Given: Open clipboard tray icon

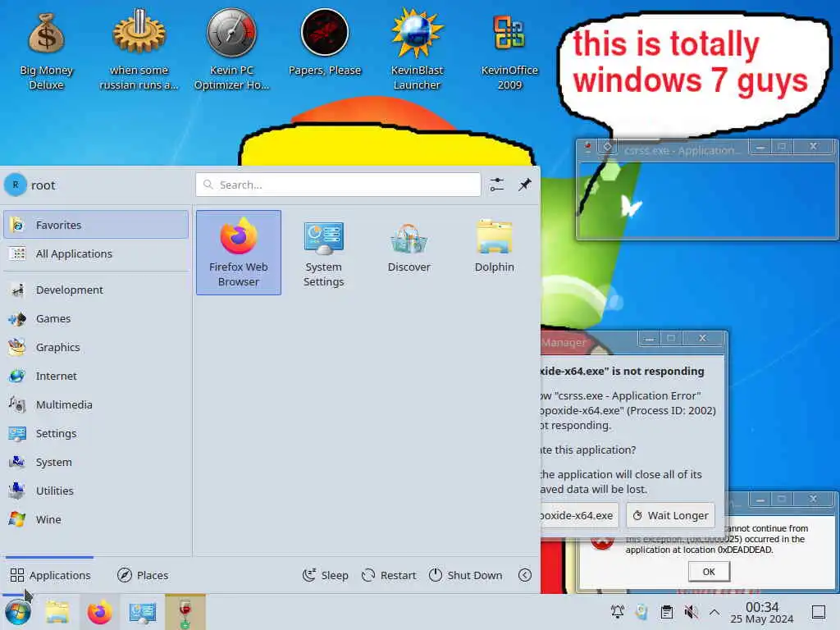Looking at the screenshot, I should click(x=666, y=612).
